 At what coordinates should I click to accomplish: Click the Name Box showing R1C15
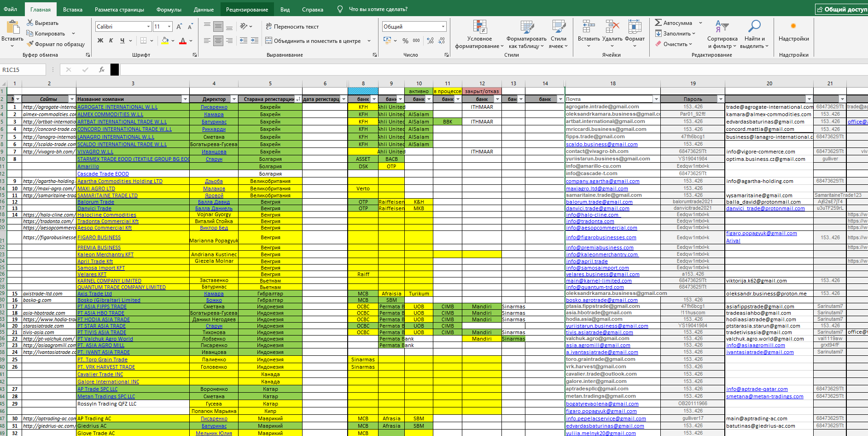click(23, 70)
